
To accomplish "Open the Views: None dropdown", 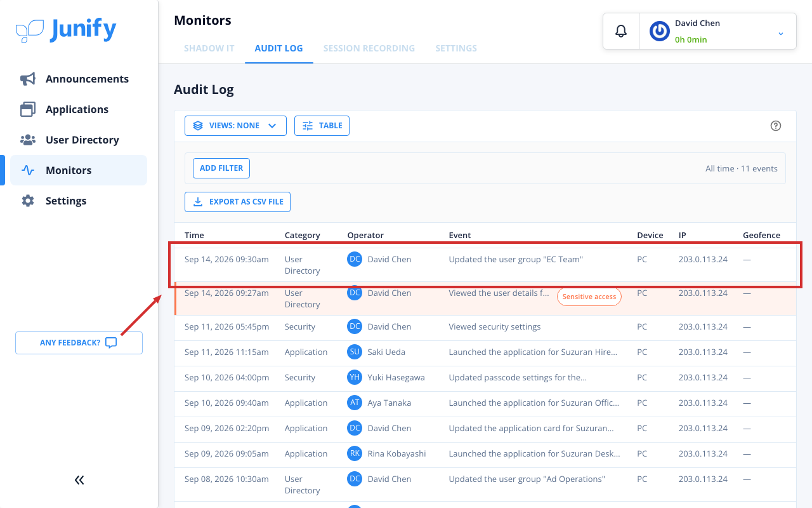I will coord(235,126).
